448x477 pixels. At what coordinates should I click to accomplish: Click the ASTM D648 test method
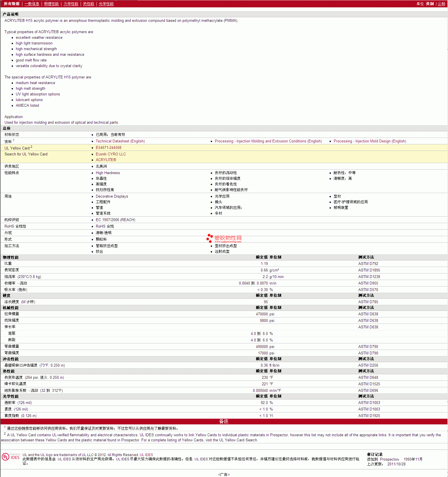tap(368, 377)
